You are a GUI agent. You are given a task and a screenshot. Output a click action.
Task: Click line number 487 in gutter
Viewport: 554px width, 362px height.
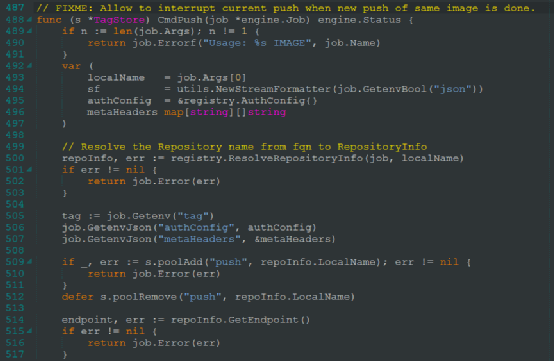tap(15, 8)
